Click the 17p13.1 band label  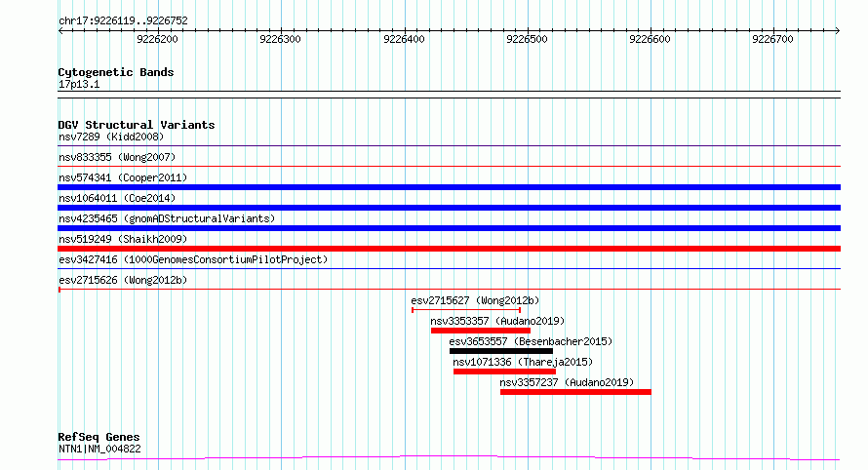point(79,85)
